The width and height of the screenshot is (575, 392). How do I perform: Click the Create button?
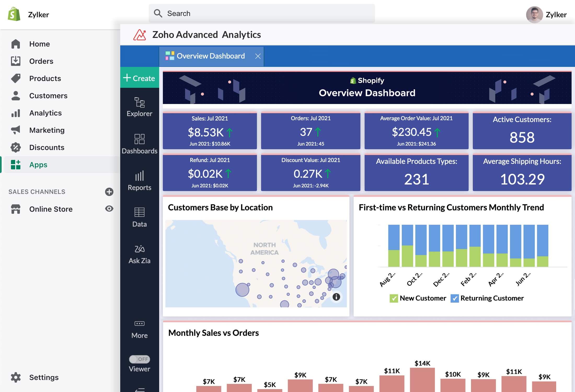coord(139,78)
